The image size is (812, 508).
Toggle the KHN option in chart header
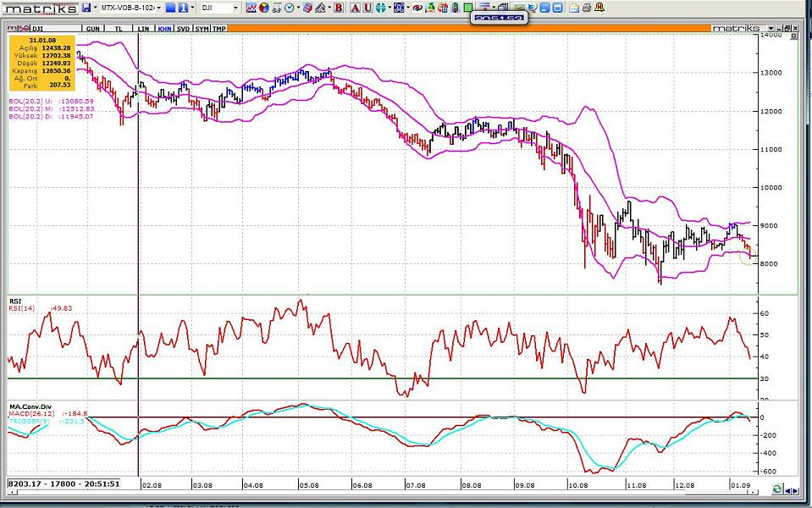point(163,28)
